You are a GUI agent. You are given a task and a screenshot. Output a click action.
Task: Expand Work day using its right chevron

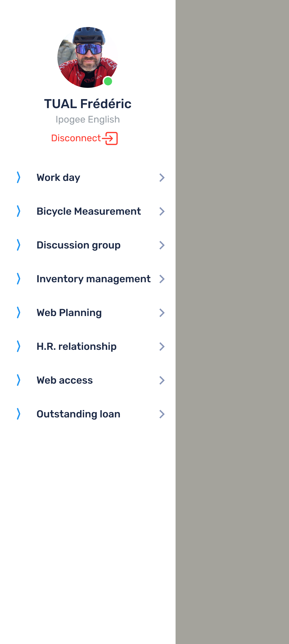click(162, 178)
